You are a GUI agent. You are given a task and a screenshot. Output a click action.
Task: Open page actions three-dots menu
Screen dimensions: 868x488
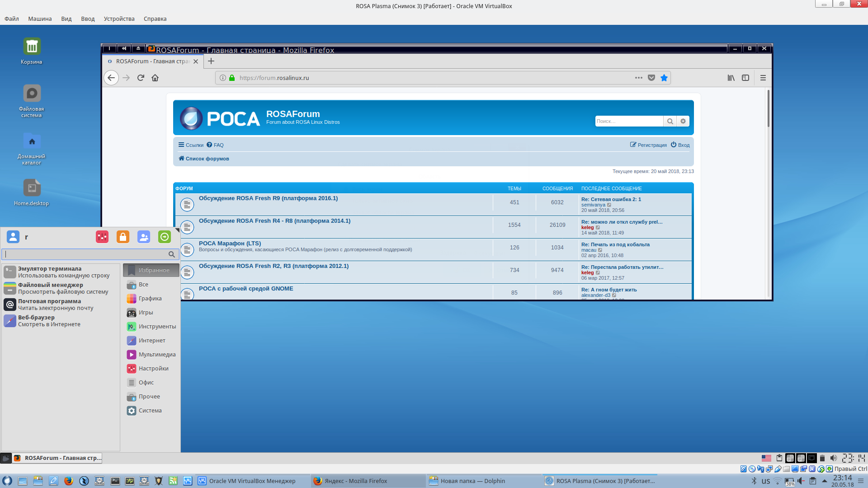pos(638,78)
